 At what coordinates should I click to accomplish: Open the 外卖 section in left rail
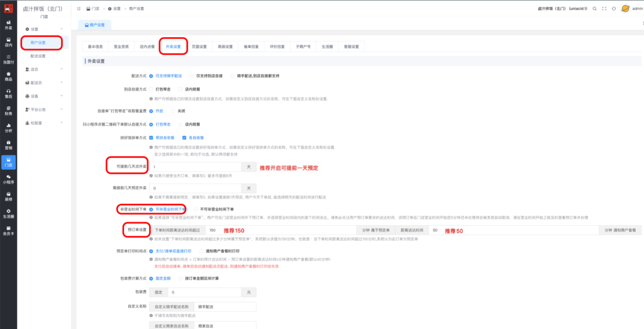tap(8, 25)
